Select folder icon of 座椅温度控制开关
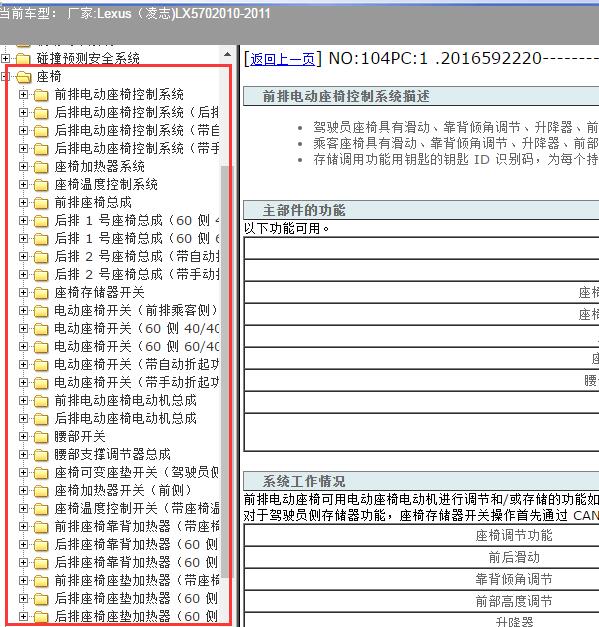Screen dimensions: 599x627 pyautogui.click(x=41, y=509)
